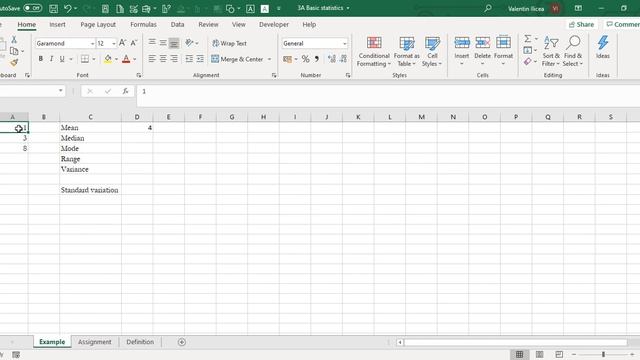Open the View tab
Image resolution: width=640 pixels, height=360 pixels.
(239, 24)
